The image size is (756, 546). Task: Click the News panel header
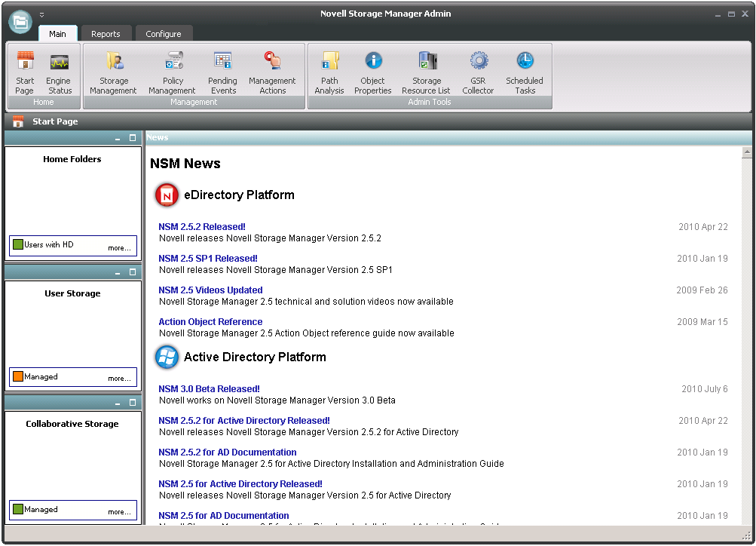tap(448, 137)
